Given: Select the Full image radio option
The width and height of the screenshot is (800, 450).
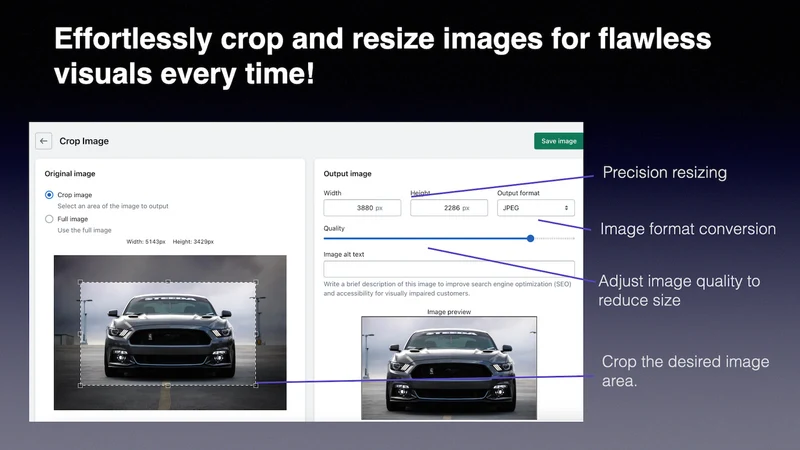Looking at the screenshot, I should tap(49, 219).
